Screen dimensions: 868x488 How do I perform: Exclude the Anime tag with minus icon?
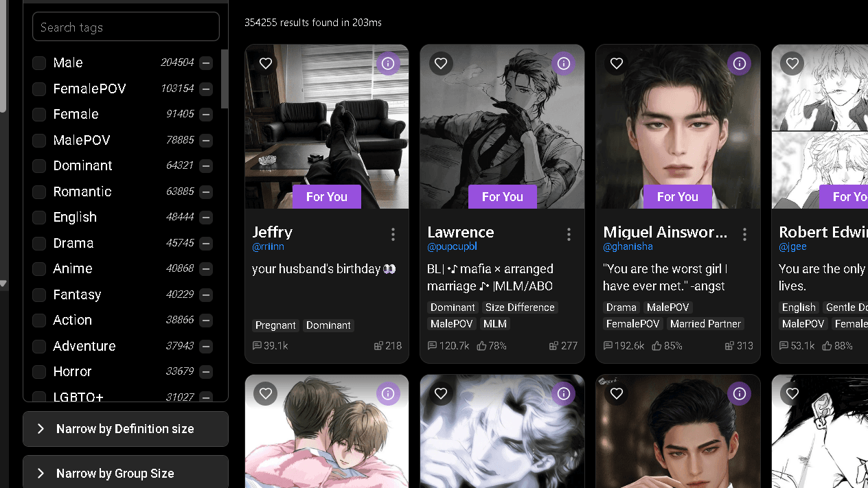point(206,269)
